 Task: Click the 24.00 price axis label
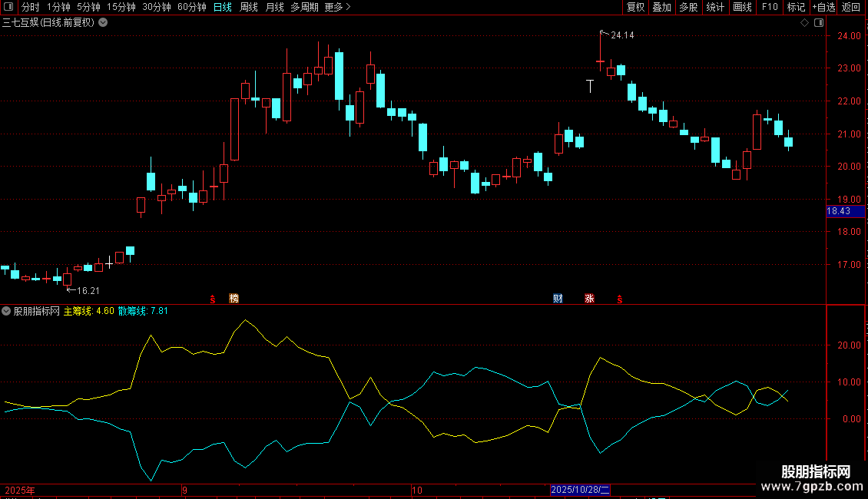pyautogui.click(x=849, y=36)
